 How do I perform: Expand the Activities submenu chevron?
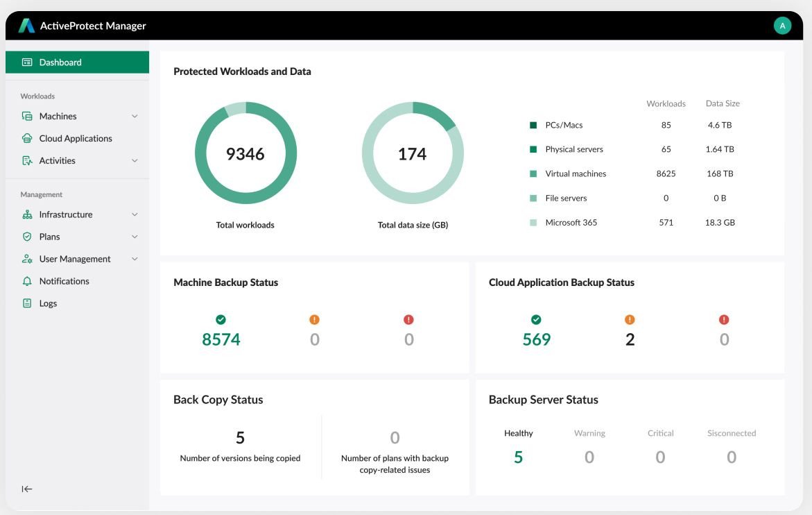tap(135, 161)
